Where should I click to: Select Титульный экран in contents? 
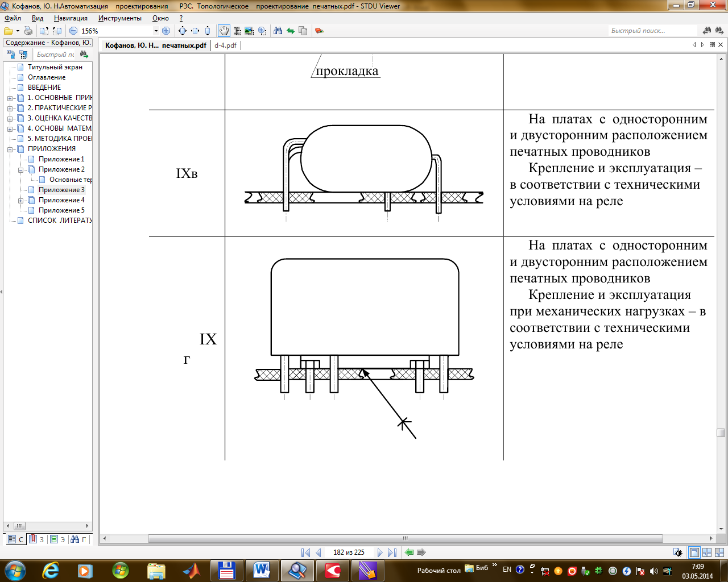pyautogui.click(x=55, y=67)
